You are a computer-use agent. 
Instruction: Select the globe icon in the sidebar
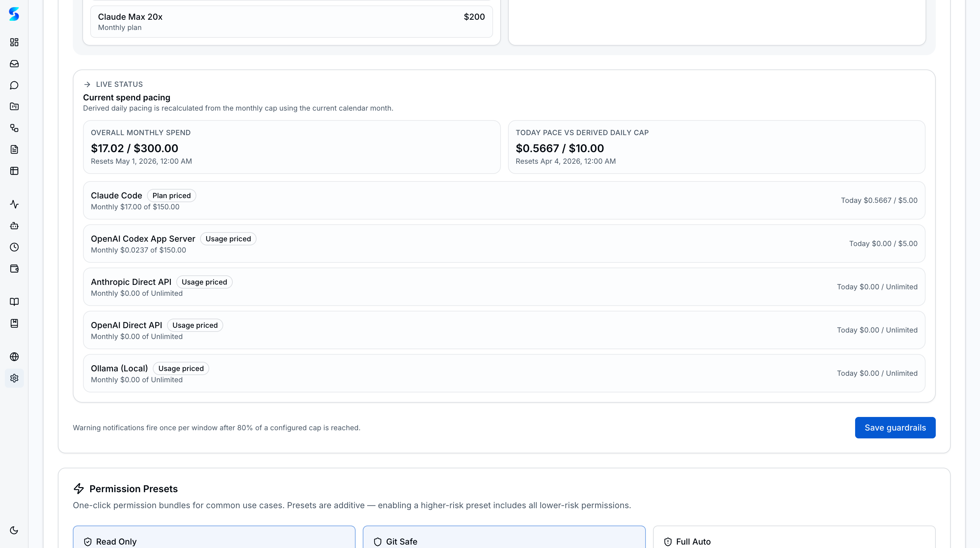click(14, 357)
